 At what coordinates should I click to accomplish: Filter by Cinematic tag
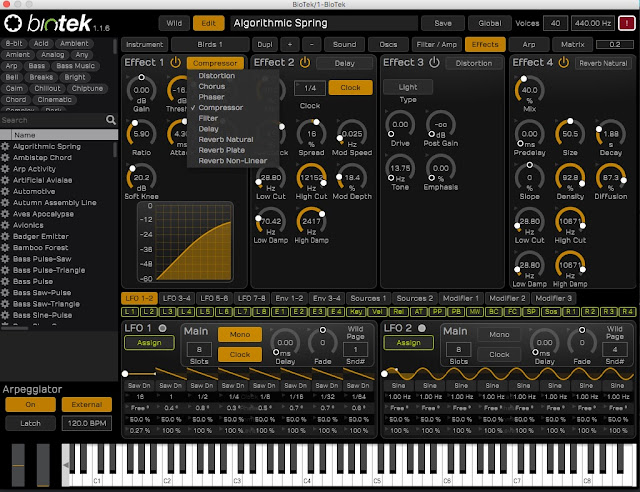[x=54, y=100]
